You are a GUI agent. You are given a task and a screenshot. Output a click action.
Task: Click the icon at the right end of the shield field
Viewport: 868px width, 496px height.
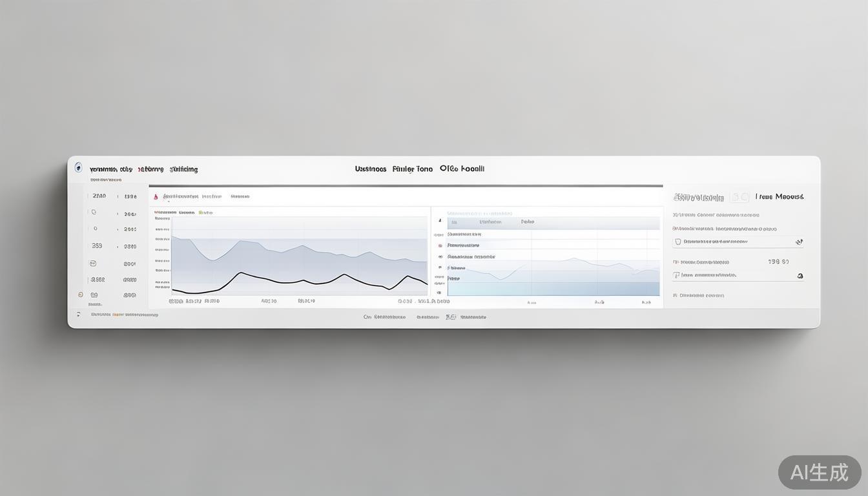point(799,242)
